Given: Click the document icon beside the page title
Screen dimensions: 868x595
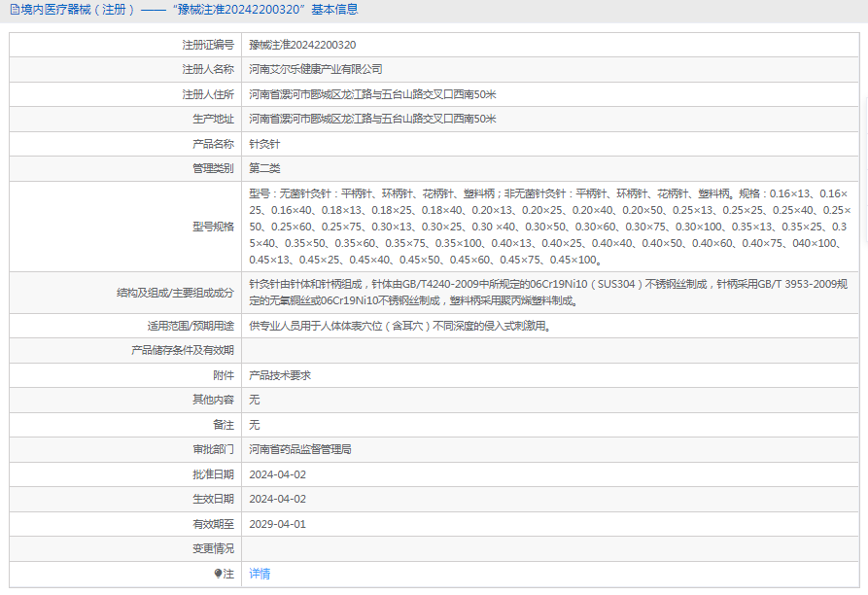Looking at the screenshot, I should click(15, 10).
